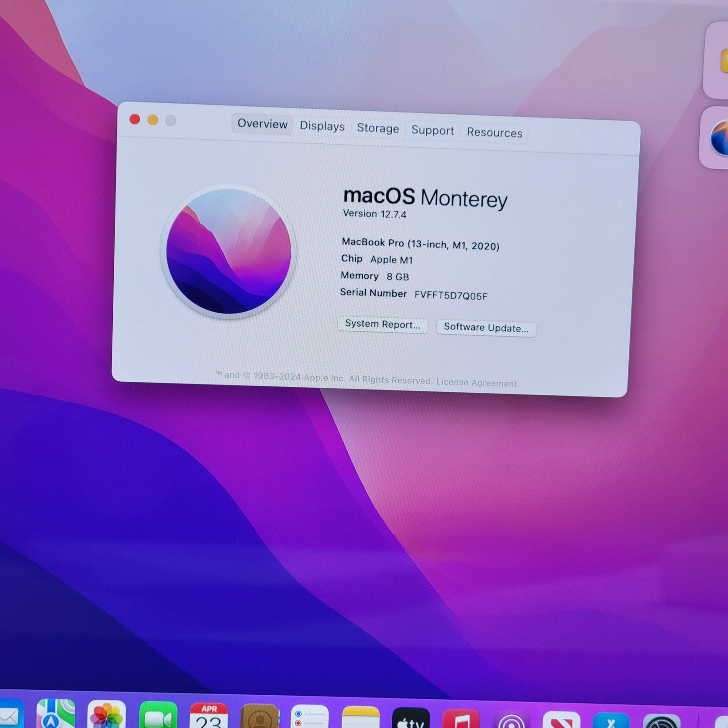Screen dimensions: 728x728
Task: Open the License Agreement link
Action: tap(476, 383)
